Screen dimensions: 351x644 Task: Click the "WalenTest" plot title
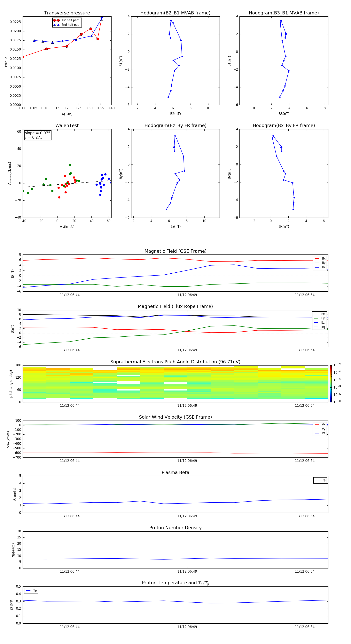[x=67, y=125]
